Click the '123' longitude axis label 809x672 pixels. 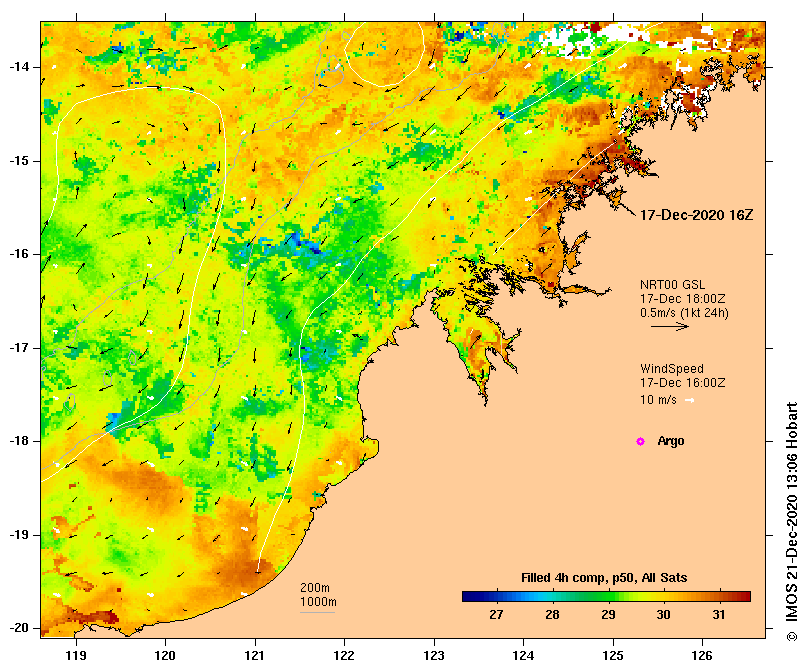(434, 655)
